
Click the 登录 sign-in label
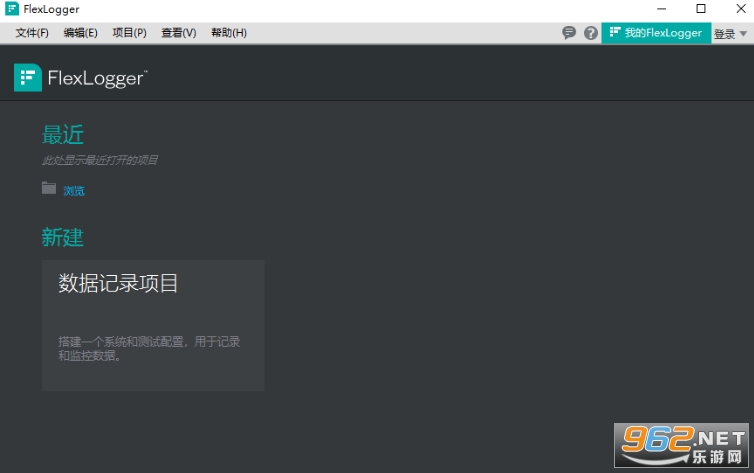coord(724,34)
